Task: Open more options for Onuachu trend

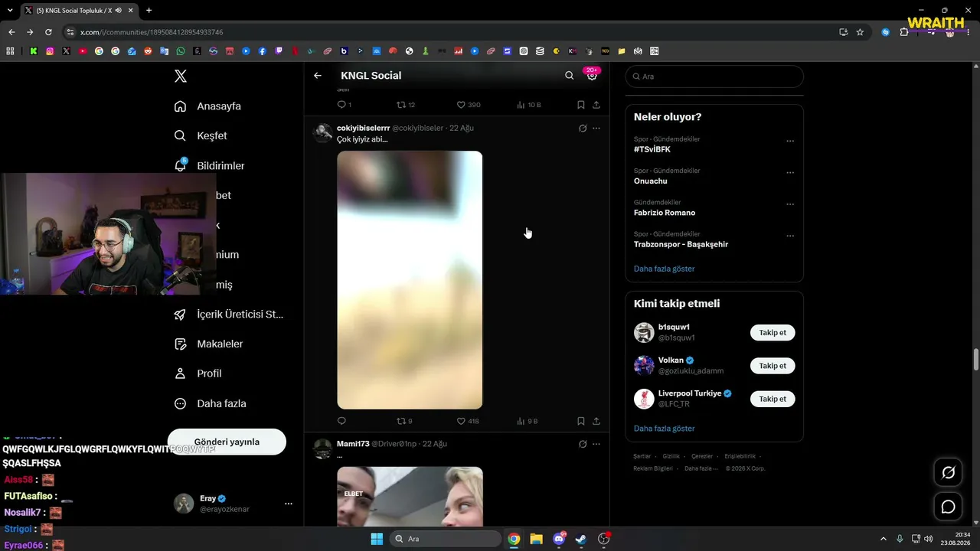Action: click(x=790, y=172)
